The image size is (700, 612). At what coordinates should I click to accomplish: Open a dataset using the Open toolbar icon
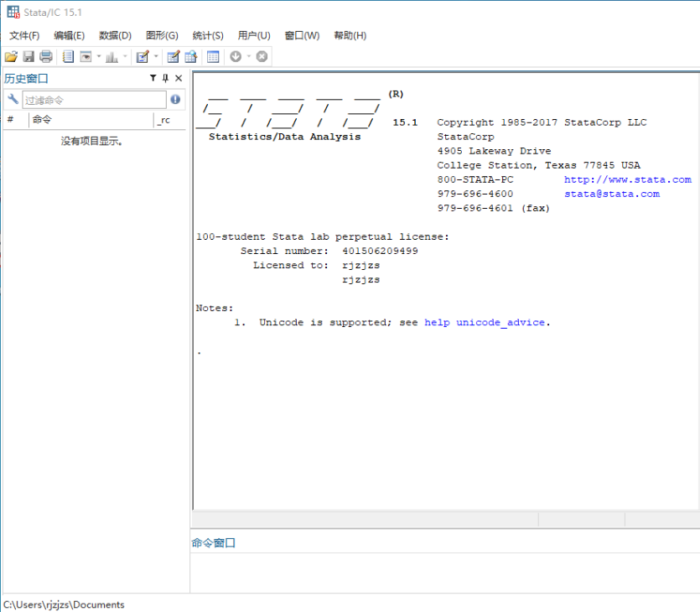pos(11,56)
